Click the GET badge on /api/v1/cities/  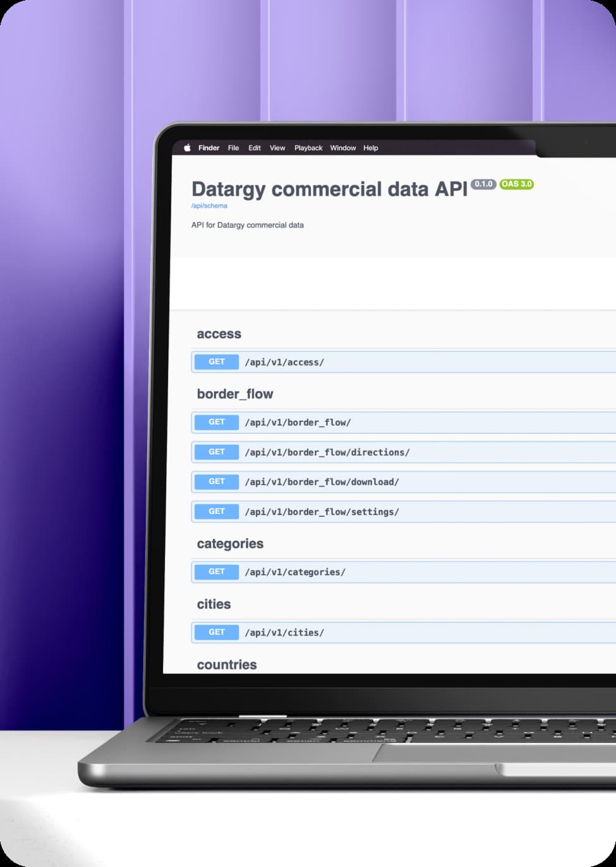pos(216,632)
